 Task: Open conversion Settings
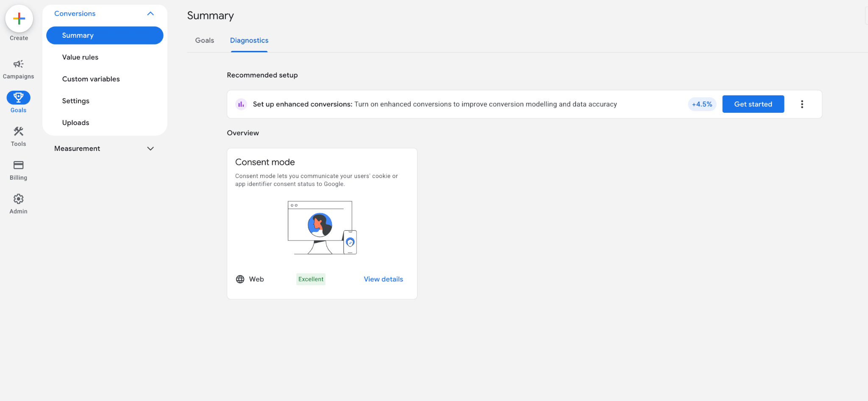click(75, 101)
